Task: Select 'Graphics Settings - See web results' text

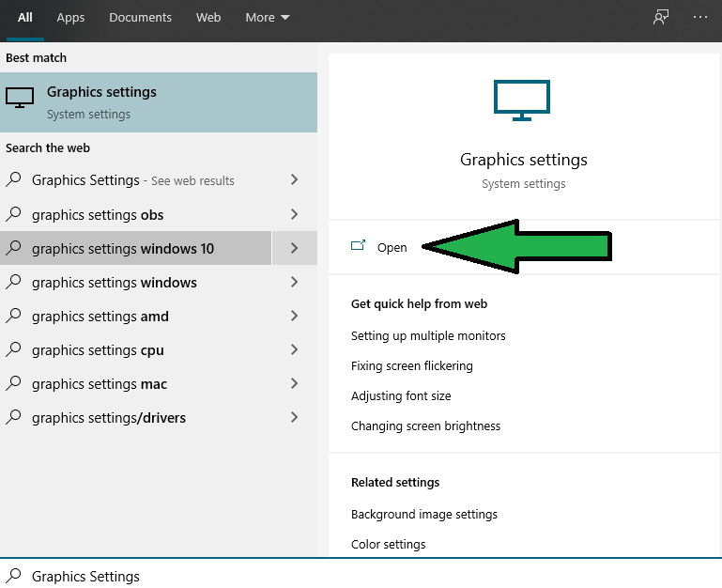Action: point(133,180)
